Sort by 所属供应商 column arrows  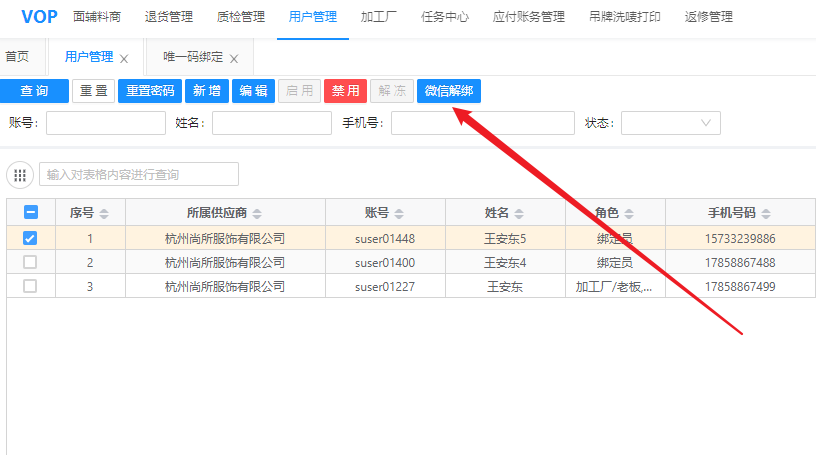coord(257,213)
